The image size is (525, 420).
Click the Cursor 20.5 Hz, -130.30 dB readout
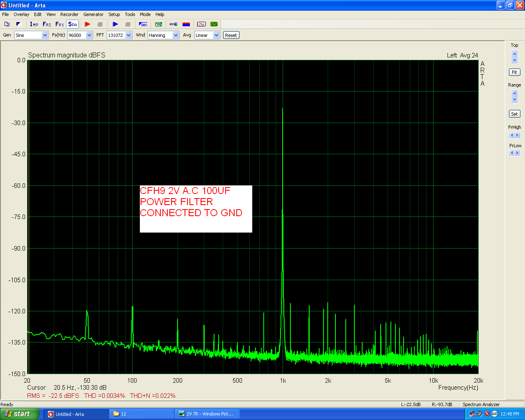(67, 388)
